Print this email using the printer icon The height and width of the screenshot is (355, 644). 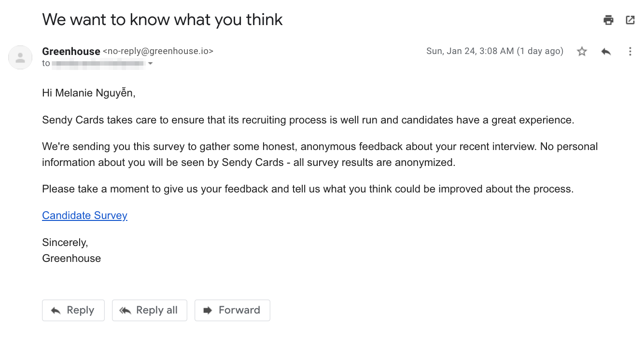pyautogui.click(x=608, y=20)
